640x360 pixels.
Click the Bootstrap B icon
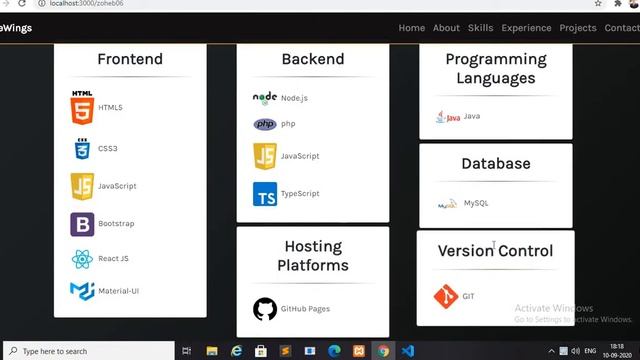(82, 224)
